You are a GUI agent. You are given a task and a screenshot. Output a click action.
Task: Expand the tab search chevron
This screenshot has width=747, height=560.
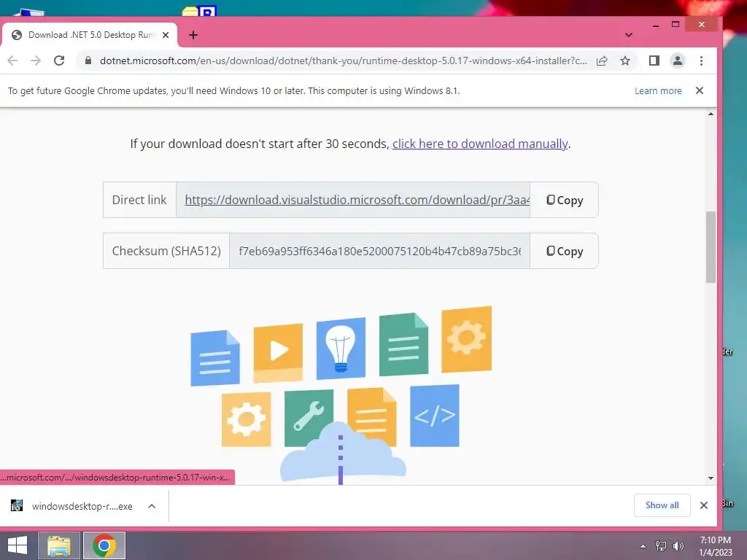(629, 35)
